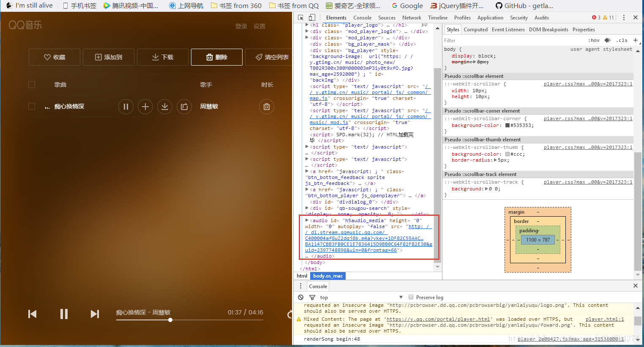Click the 登录 login link
The width and height of the screenshot is (644, 347).
click(241, 26)
